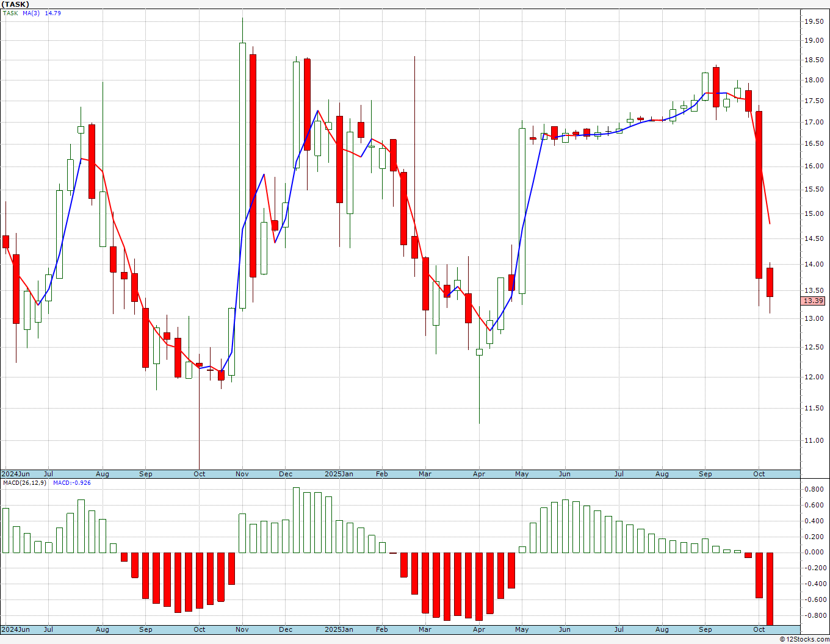The width and height of the screenshot is (830, 644).
Task: Click the Nov label on price axis
Action: click(x=242, y=474)
